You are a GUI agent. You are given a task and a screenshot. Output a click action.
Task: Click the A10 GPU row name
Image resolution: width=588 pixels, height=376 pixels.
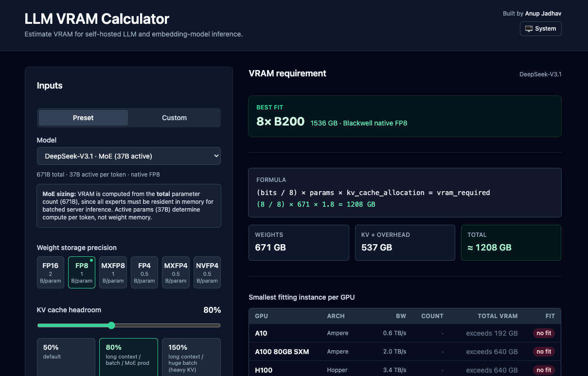pos(261,333)
